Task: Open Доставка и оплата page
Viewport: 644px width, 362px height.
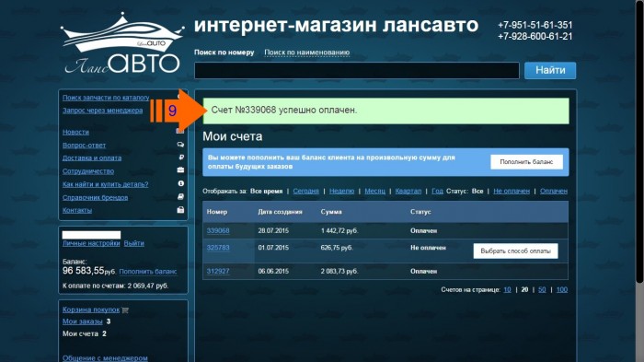Action: coord(92,158)
